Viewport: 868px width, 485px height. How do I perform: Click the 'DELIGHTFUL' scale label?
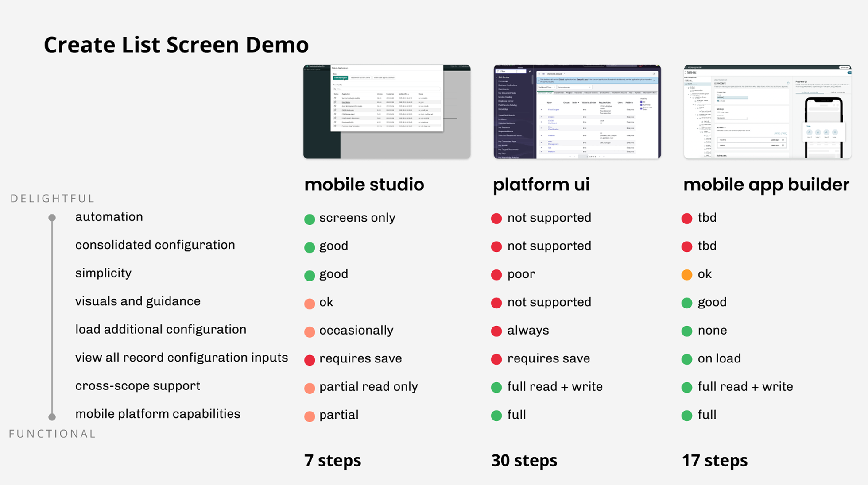[x=53, y=199]
